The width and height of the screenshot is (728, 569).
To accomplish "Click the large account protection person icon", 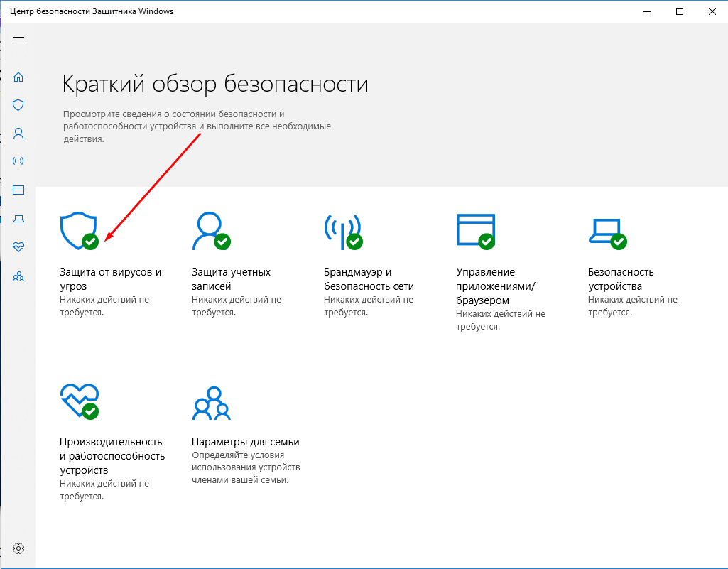I will click(x=211, y=231).
